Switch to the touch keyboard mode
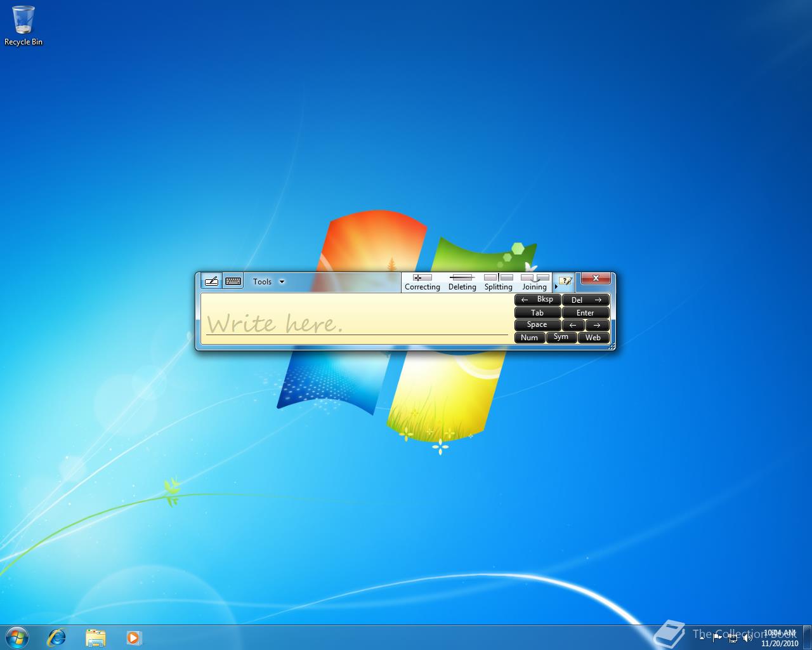 click(233, 281)
